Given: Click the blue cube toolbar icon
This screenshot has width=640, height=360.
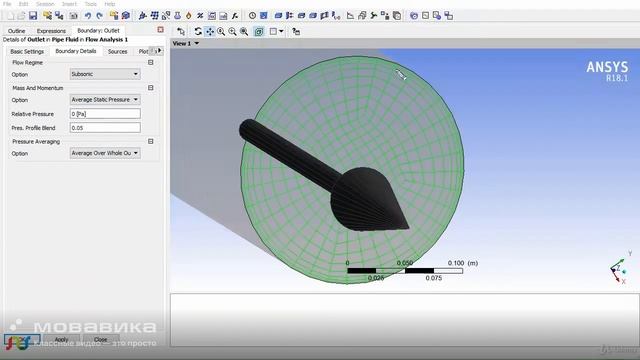Looking at the screenshot, I should [x=126, y=16].
